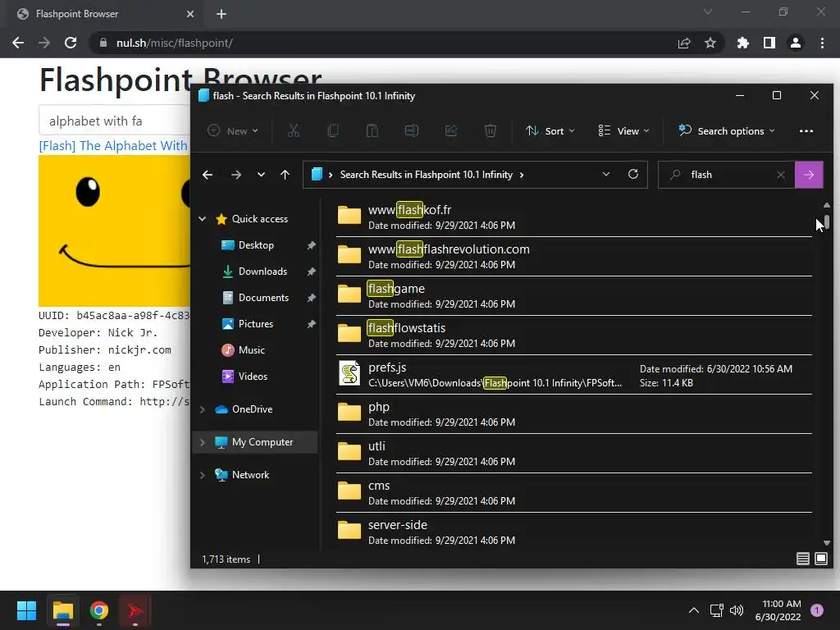Screen dimensions: 840x630
Task: Switch to details view icon in status bar
Action: (x=802, y=559)
